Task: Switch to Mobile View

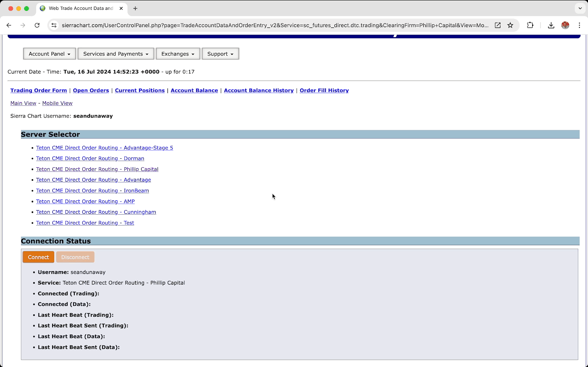Action: point(57,103)
